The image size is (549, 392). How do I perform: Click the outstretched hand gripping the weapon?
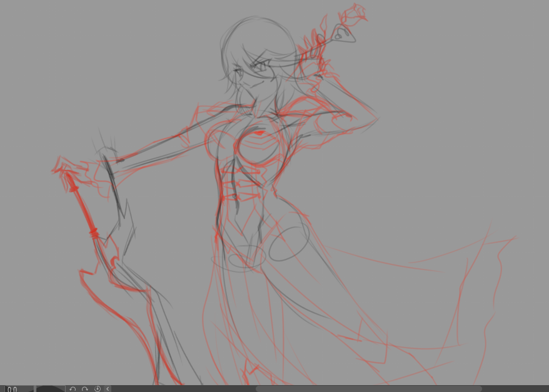[108, 155]
